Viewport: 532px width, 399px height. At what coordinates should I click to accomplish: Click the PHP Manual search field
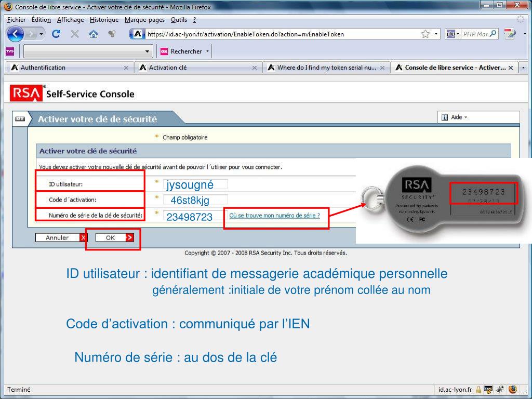[x=475, y=34]
